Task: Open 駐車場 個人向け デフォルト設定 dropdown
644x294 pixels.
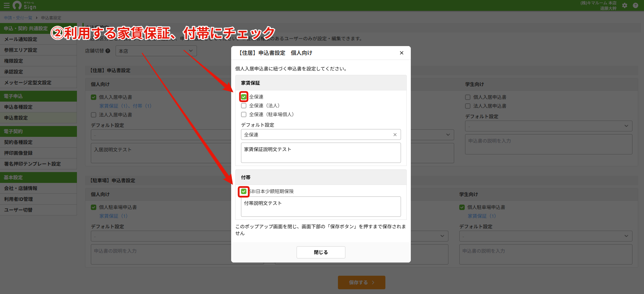Action: click(x=161, y=236)
